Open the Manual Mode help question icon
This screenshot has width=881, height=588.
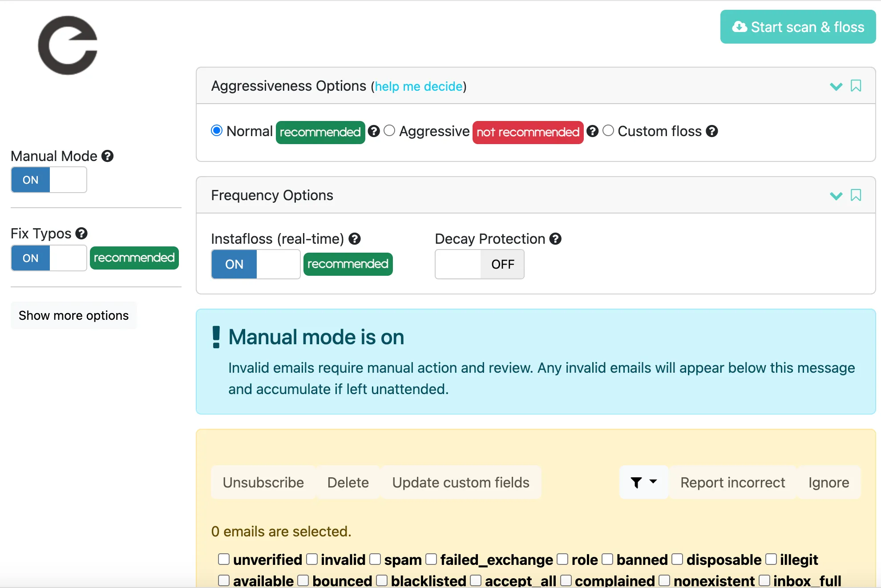point(108,156)
